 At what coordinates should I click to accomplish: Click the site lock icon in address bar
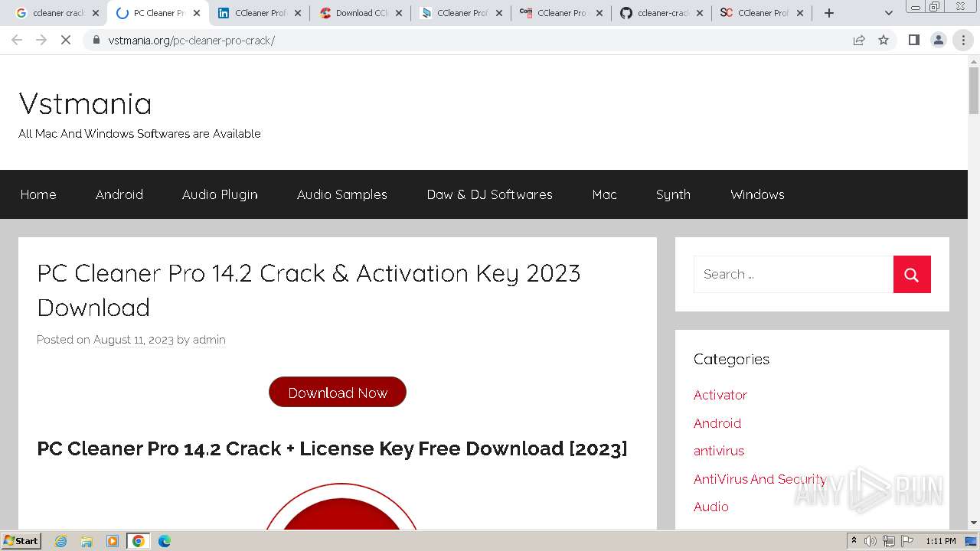pyautogui.click(x=96, y=40)
